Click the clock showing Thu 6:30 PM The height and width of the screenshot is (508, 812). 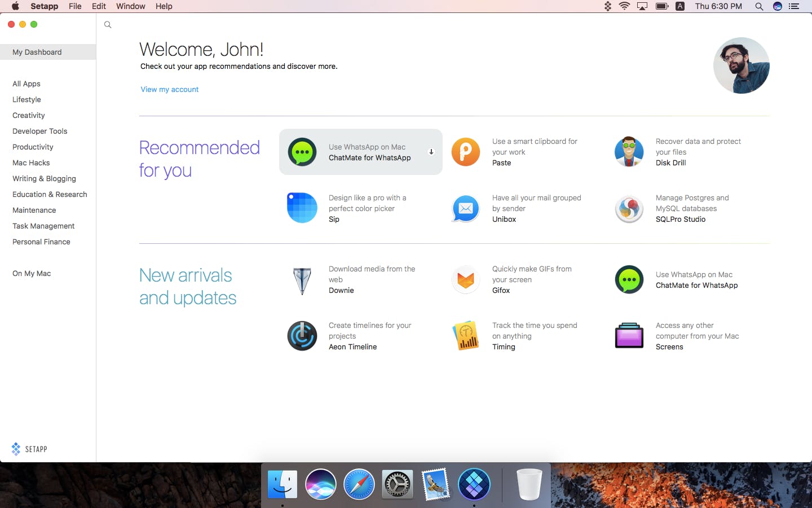718,6
